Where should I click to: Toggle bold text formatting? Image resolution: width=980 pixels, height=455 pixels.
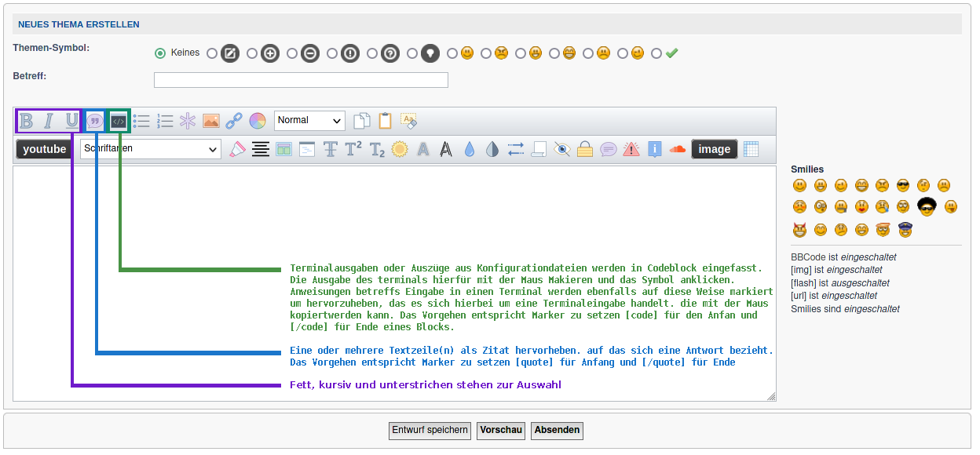27,121
